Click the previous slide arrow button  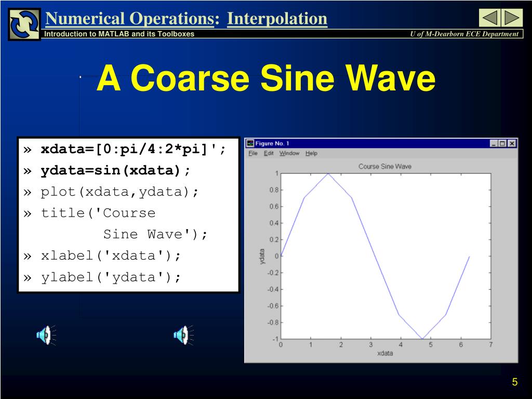(x=489, y=18)
